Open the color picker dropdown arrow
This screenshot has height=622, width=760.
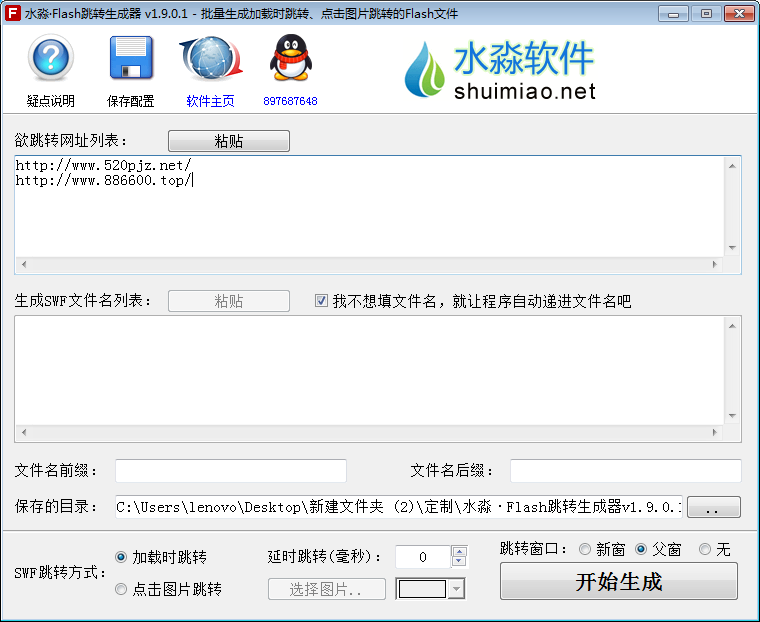pos(456,589)
